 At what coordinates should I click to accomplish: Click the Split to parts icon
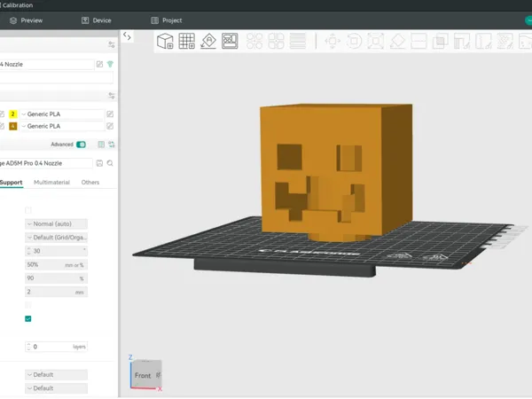(x=276, y=41)
